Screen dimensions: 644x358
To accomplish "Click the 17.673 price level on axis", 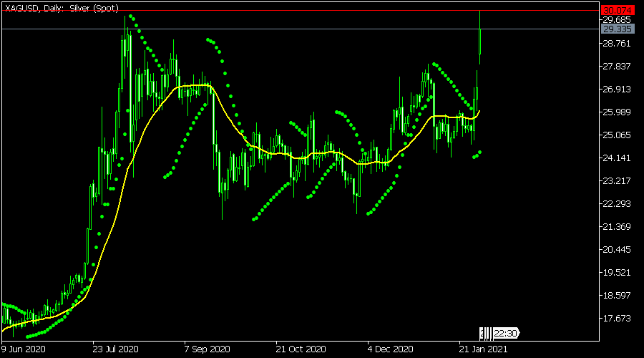I will [x=617, y=319].
